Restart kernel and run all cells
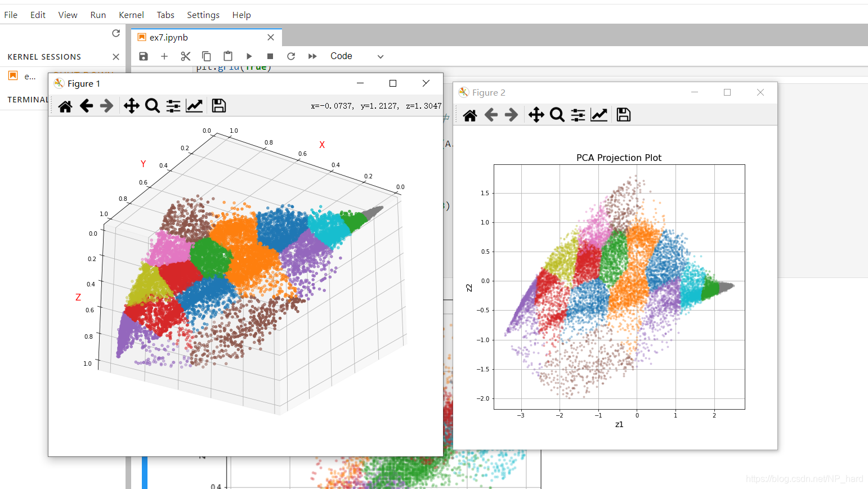Viewport: 868px width, 489px height. 312,56
